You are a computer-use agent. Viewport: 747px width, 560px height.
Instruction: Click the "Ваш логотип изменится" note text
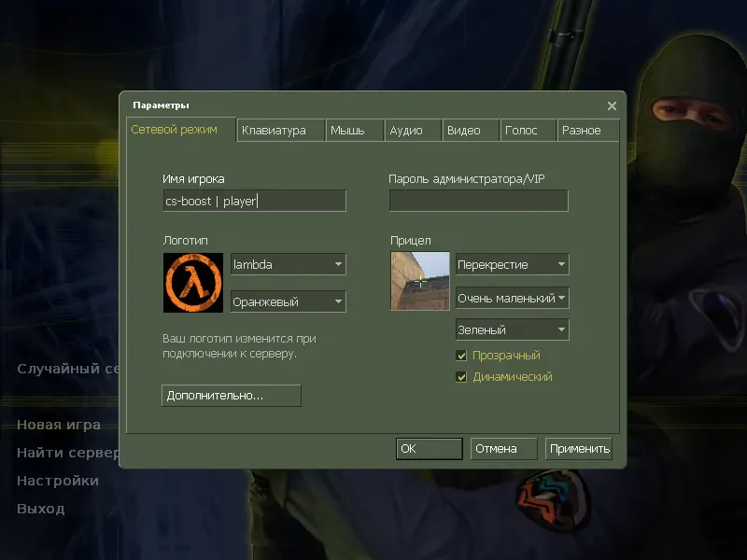(239, 346)
